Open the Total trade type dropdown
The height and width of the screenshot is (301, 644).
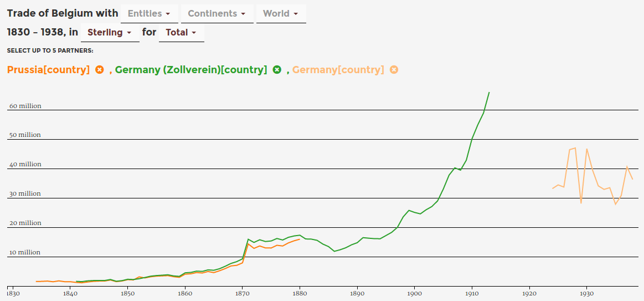click(x=181, y=32)
